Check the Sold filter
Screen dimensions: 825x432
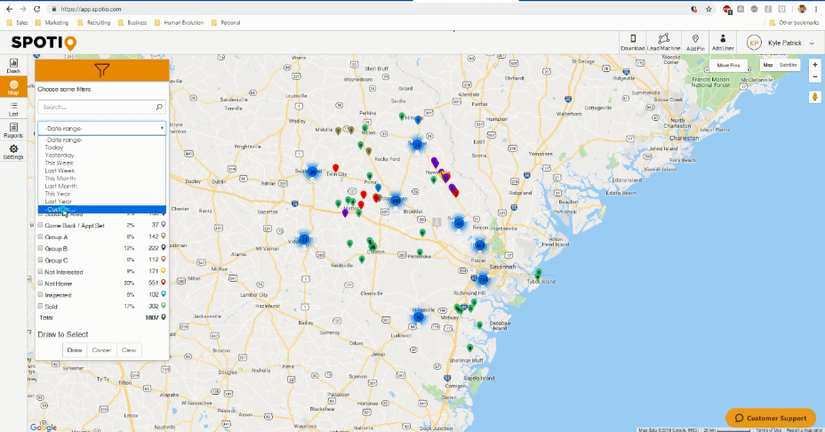[41, 306]
